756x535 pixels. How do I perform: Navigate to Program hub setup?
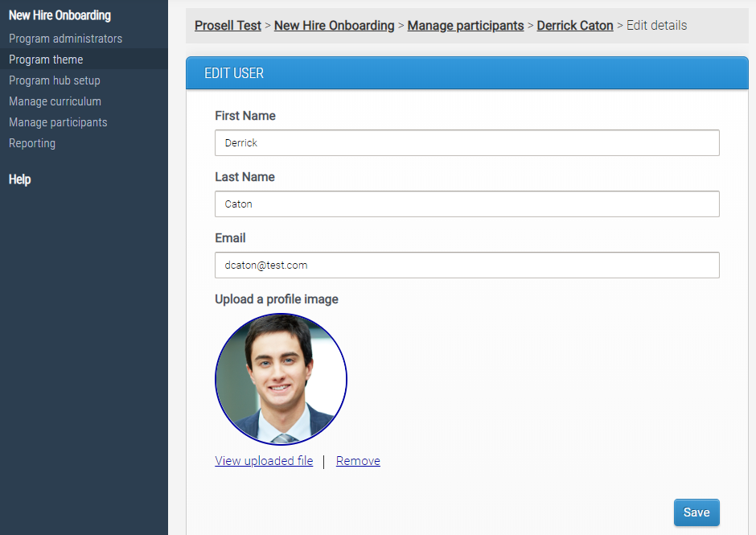54,80
